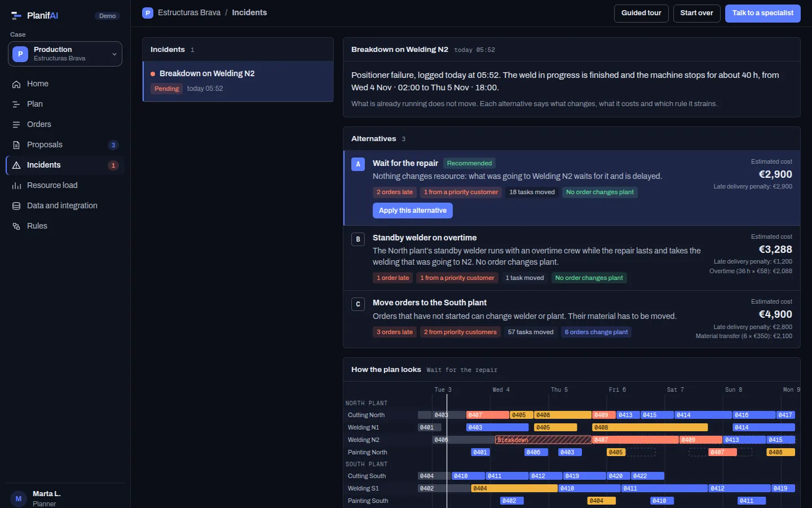This screenshot has height=508, width=812.
Task: Select Incidents sidebar item
Action: click(65, 165)
